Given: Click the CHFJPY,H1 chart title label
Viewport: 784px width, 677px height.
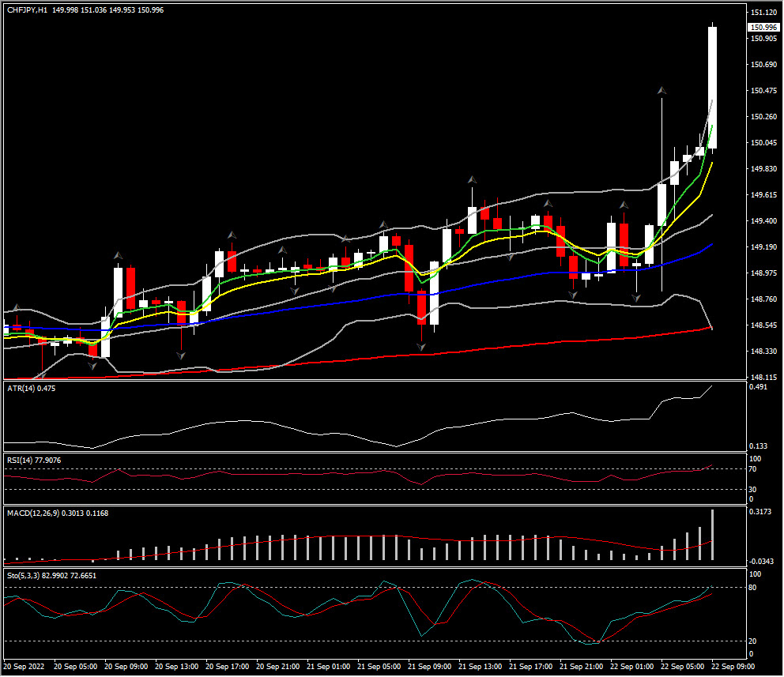Looking at the screenshot, I should click(28, 9).
